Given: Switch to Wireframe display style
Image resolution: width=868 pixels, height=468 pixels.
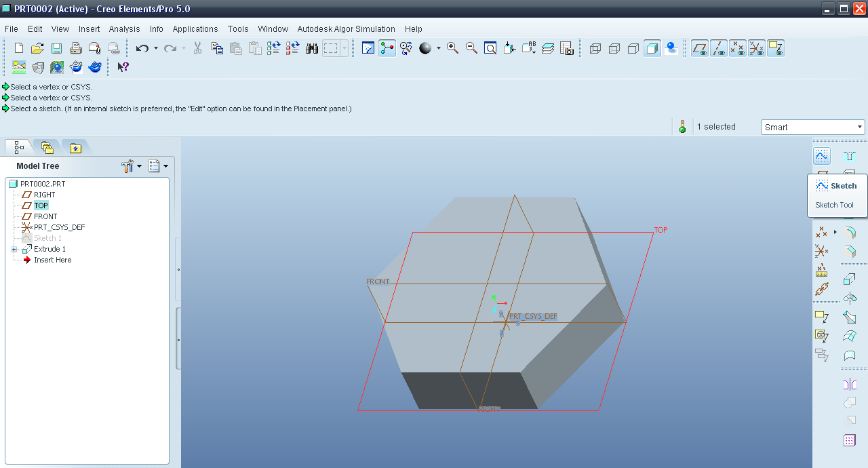Looking at the screenshot, I should [x=595, y=48].
